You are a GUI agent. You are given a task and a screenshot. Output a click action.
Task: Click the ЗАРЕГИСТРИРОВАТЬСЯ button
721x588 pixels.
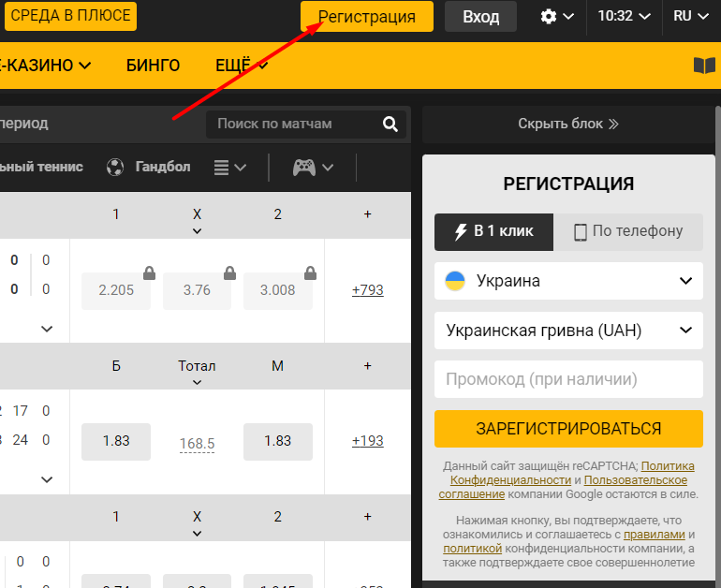coord(568,429)
